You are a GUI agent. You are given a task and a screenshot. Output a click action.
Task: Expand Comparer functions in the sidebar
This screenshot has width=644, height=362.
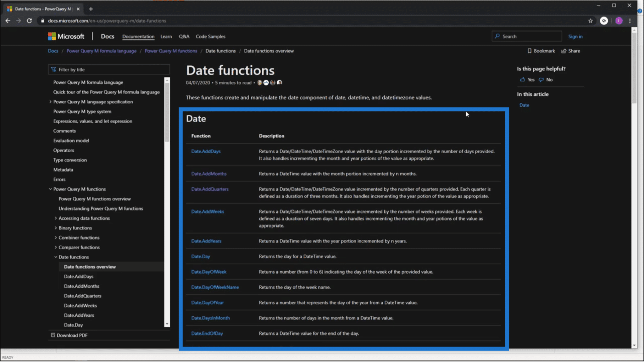coord(56,247)
